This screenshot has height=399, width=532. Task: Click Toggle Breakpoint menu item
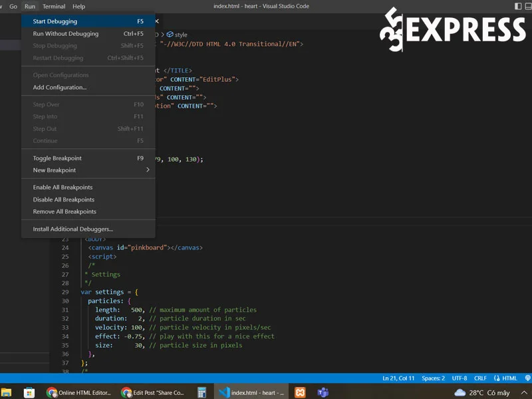pyautogui.click(x=88, y=158)
